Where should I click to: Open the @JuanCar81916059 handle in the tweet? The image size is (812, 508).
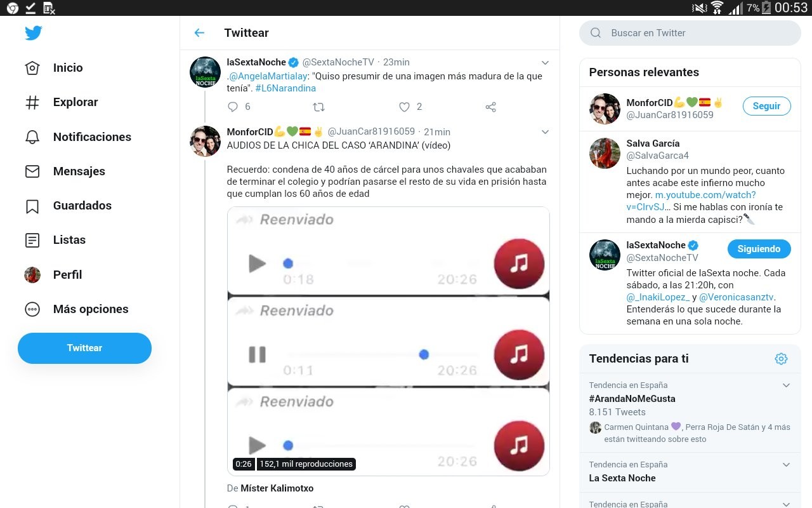click(x=371, y=131)
